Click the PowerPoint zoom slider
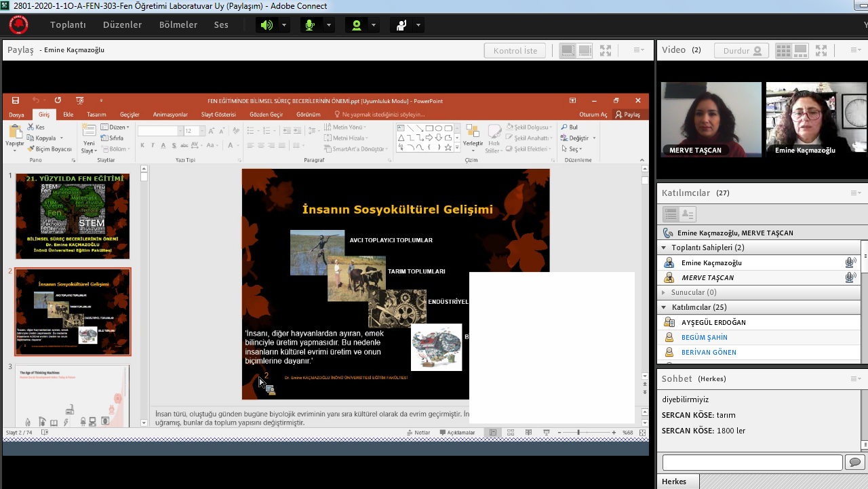This screenshot has height=489, width=868. click(x=578, y=433)
